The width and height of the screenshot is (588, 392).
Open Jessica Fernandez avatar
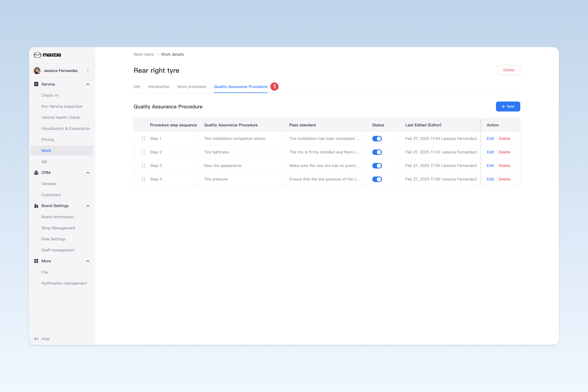[x=37, y=71]
